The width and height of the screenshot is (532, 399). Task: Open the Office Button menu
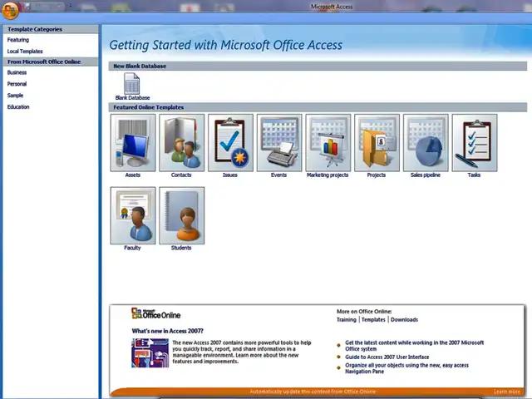tap(10, 10)
